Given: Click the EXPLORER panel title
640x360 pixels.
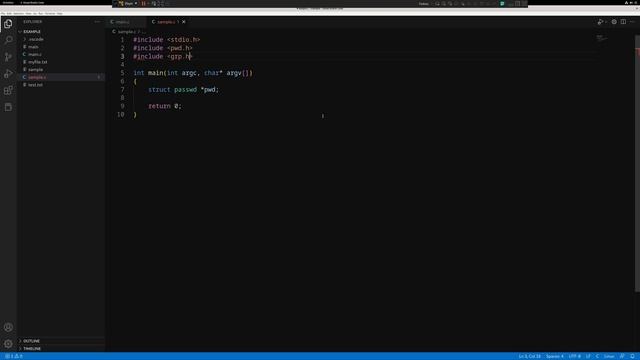Looking at the screenshot, I should pos(33,22).
